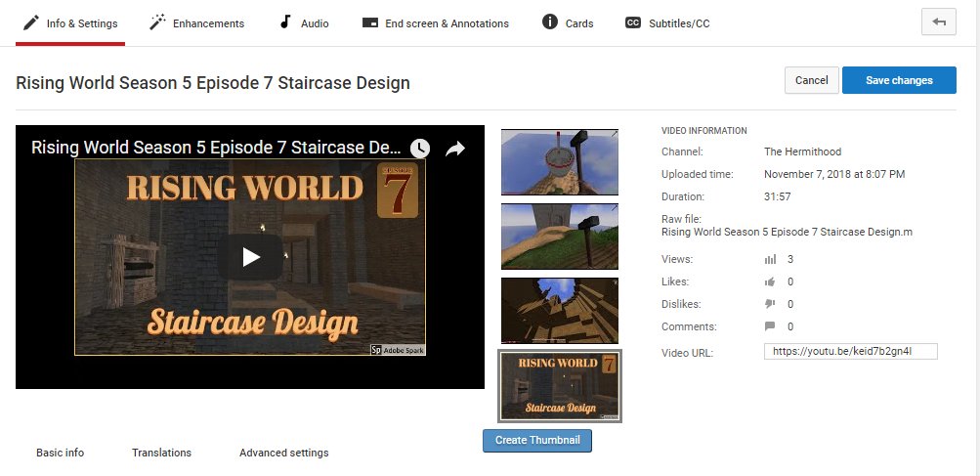This screenshot has width=980, height=476.
Task: Click the Share arrow on video player
Action: pos(455,149)
